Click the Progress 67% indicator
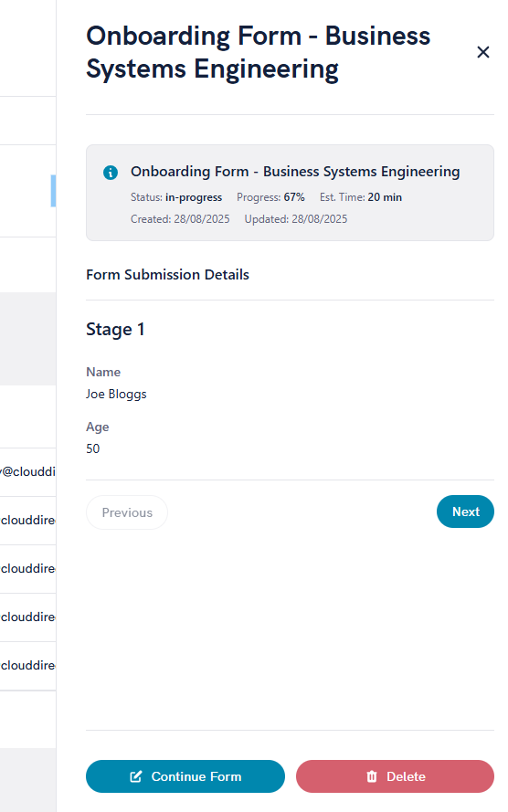 point(270,197)
